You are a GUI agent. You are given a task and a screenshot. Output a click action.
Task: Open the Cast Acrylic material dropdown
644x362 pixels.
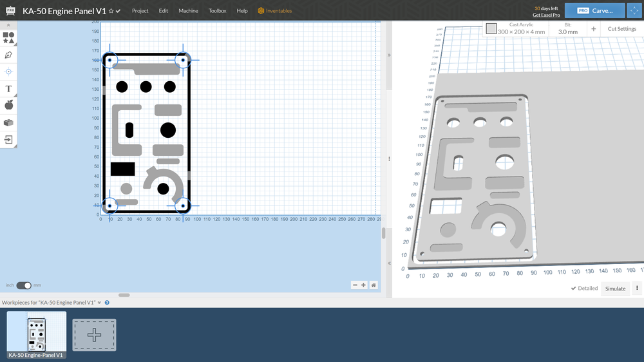click(521, 28)
